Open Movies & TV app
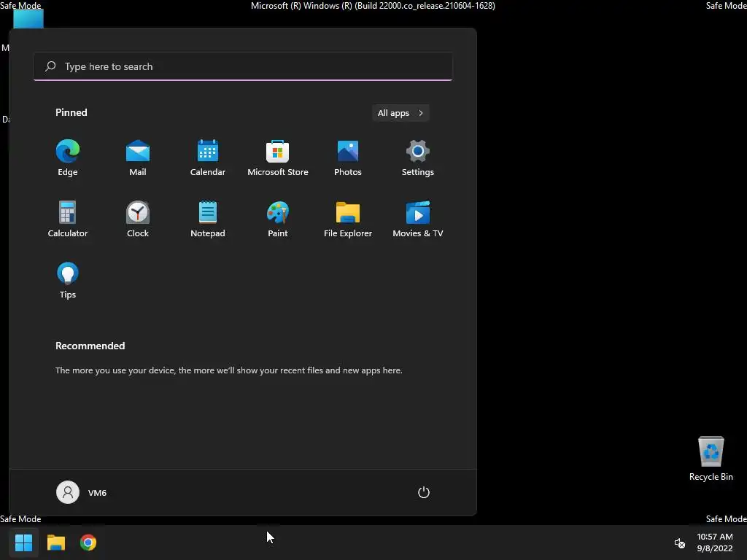 click(418, 219)
